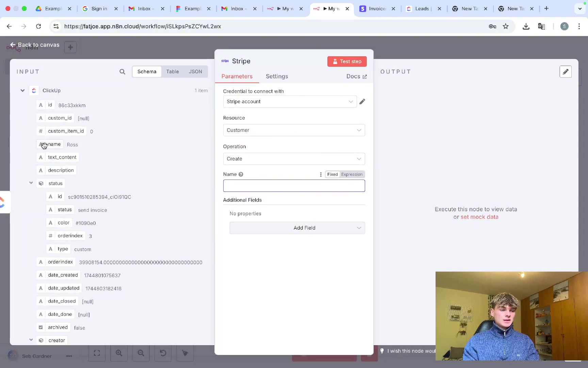Click the Name text input field
The image size is (588, 368).
(294, 186)
